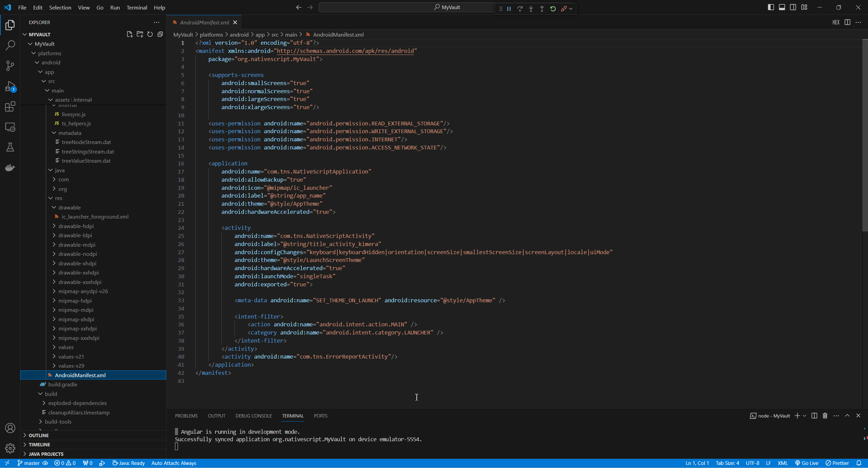Click Go Live in status bar
The height and width of the screenshot is (468, 868).
(x=807, y=463)
